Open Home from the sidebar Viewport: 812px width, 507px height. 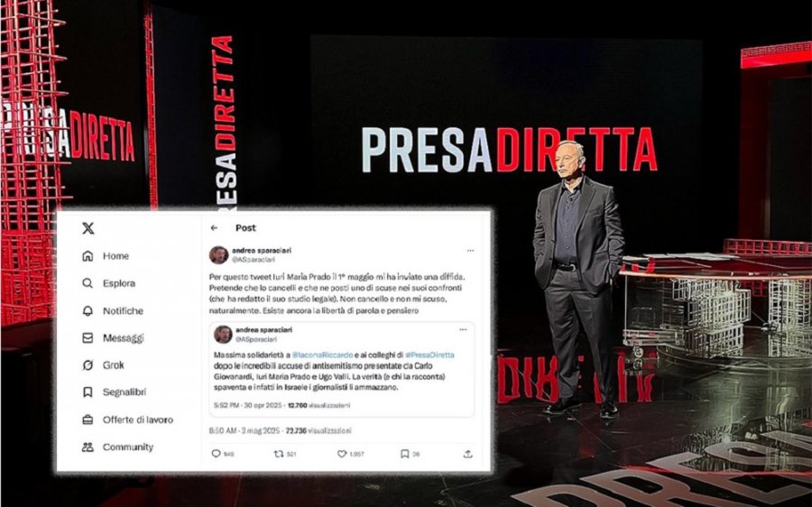click(106, 256)
